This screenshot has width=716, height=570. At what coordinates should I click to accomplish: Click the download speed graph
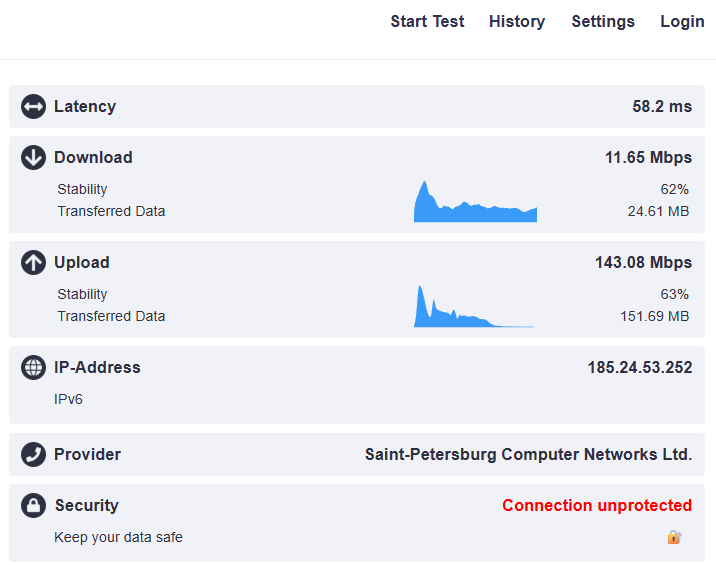click(x=475, y=204)
